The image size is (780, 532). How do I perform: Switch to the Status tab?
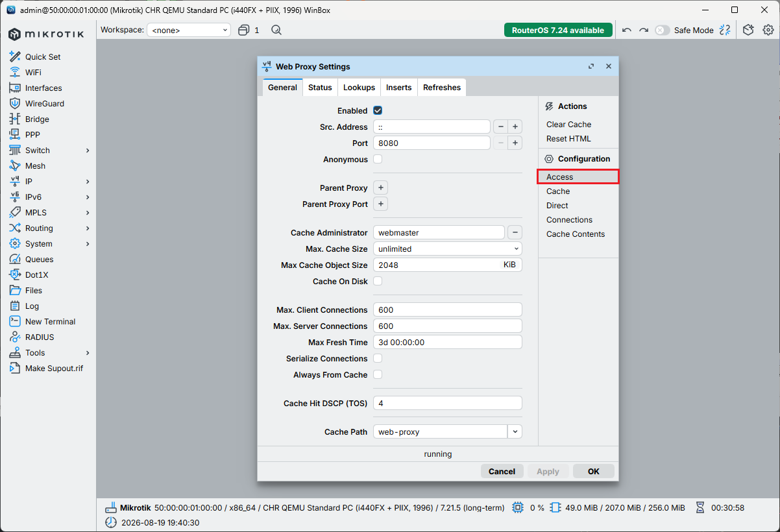(x=320, y=88)
